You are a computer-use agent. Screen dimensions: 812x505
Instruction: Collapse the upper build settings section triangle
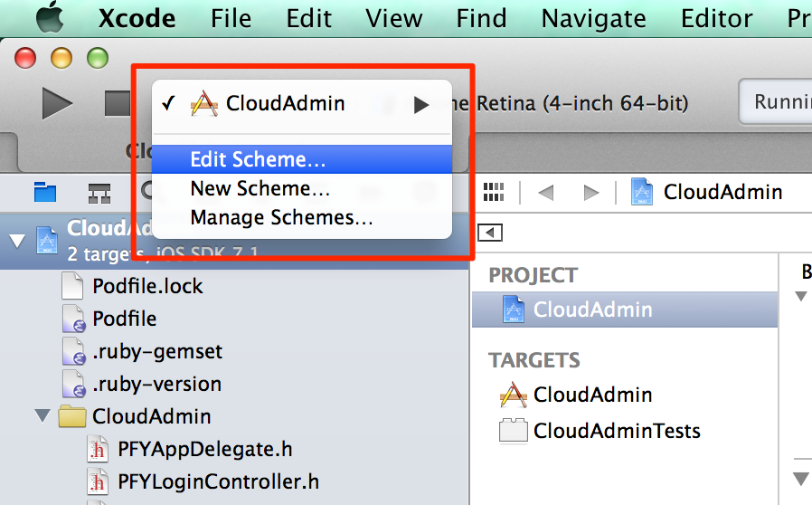[x=801, y=296]
